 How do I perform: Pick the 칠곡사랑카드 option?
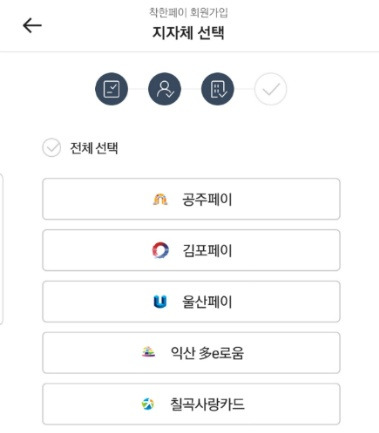pos(191,404)
